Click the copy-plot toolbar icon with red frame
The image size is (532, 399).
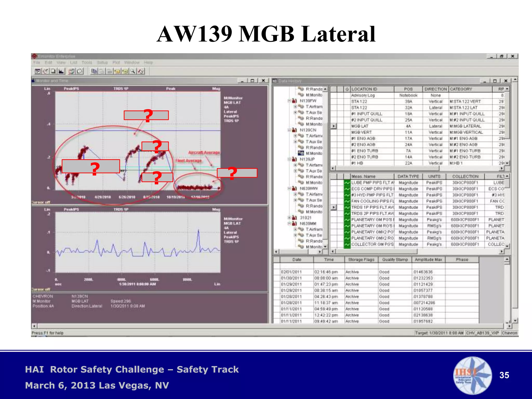pos(72,71)
